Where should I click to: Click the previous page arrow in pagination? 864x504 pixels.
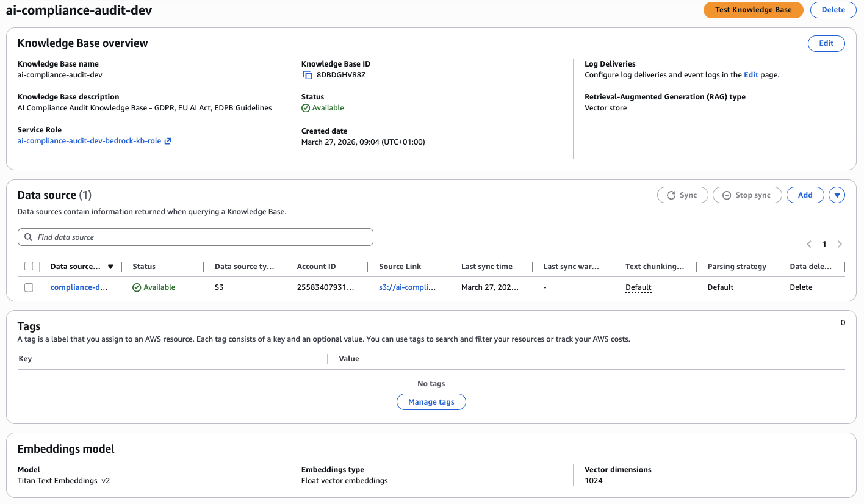point(809,243)
